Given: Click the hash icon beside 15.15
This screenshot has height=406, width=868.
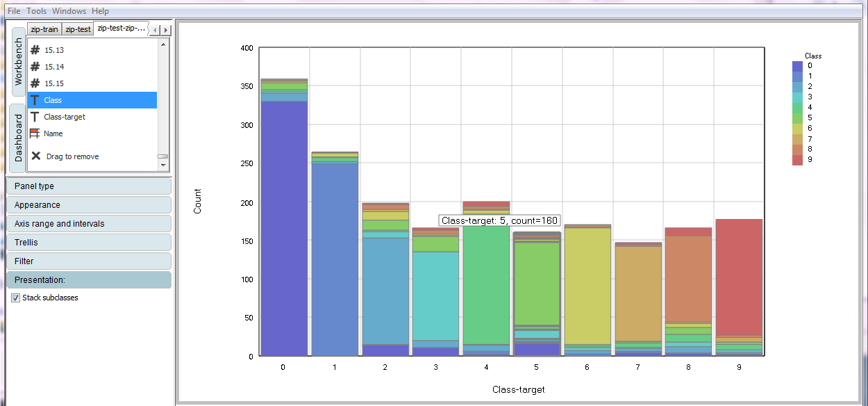Looking at the screenshot, I should (x=35, y=83).
